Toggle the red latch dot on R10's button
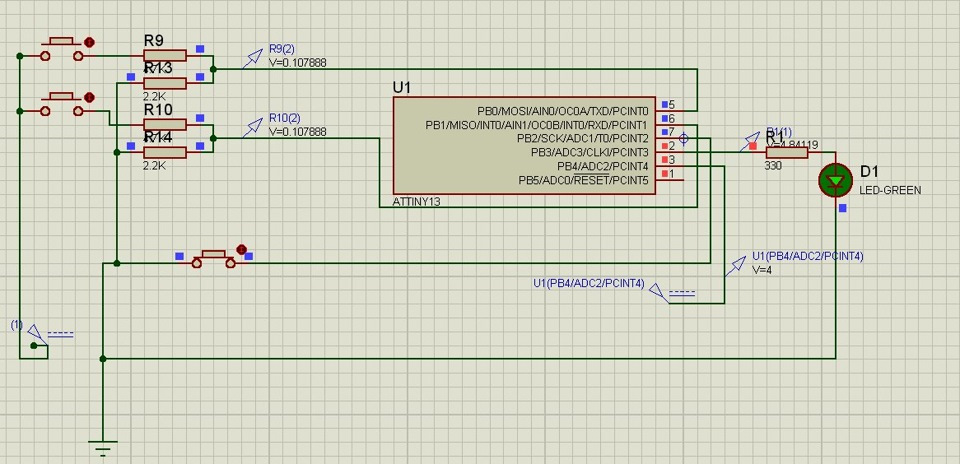Image resolution: width=960 pixels, height=464 pixels. point(89,97)
